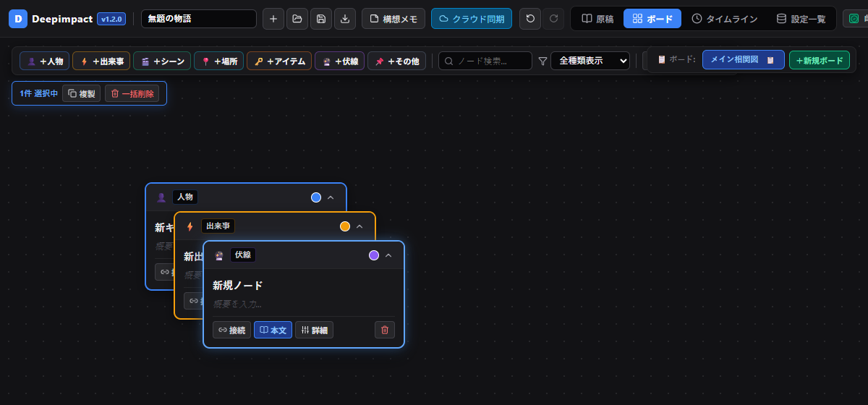Click the person icon on the 人物 card
The width and height of the screenshot is (868, 405).
(161, 197)
